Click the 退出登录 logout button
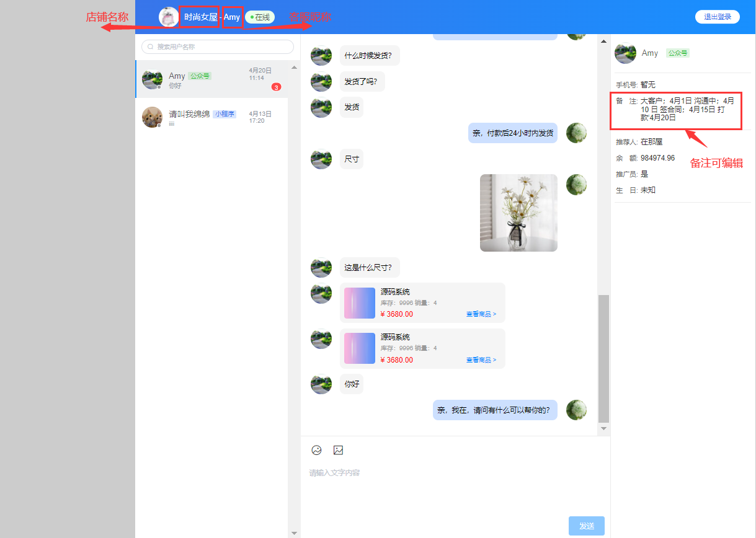The image size is (756, 538). pos(717,17)
